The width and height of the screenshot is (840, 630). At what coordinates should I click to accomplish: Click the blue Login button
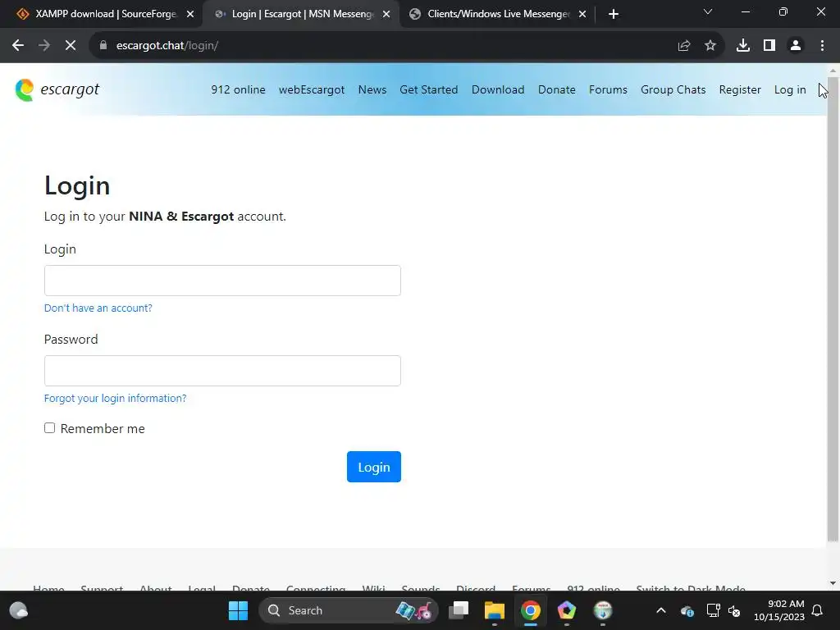(x=374, y=467)
